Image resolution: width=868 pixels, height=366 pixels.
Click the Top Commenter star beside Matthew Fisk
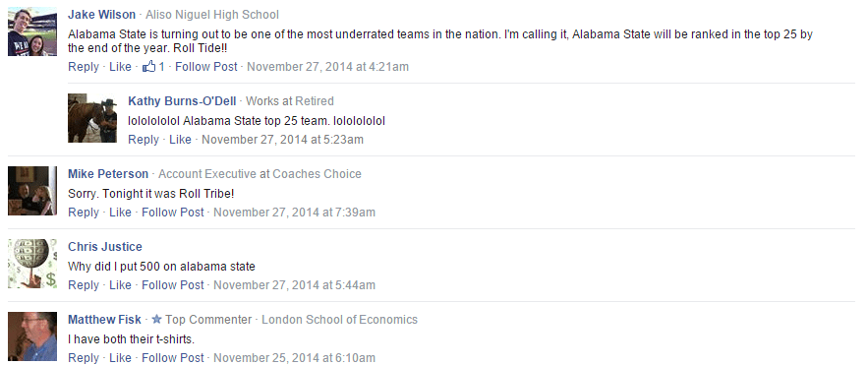point(156,320)
